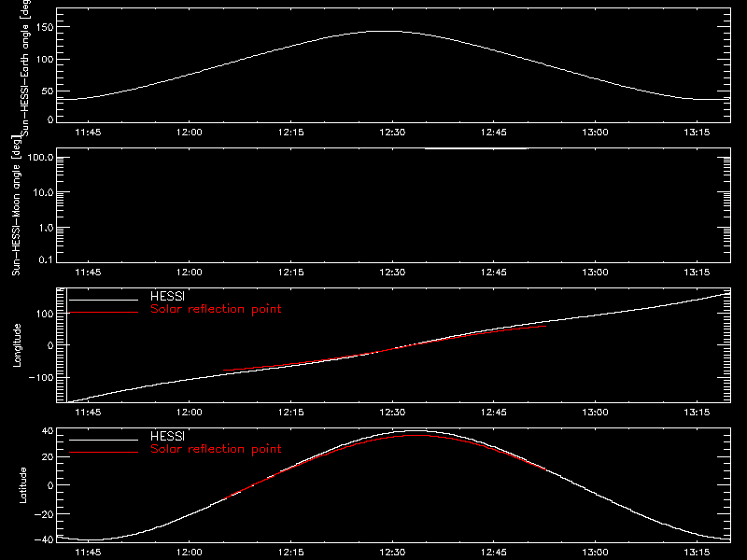Select the 0.1 tick on Moon angle plot
The height and width of the screenshot is (560, 747).
coord(46,260)
